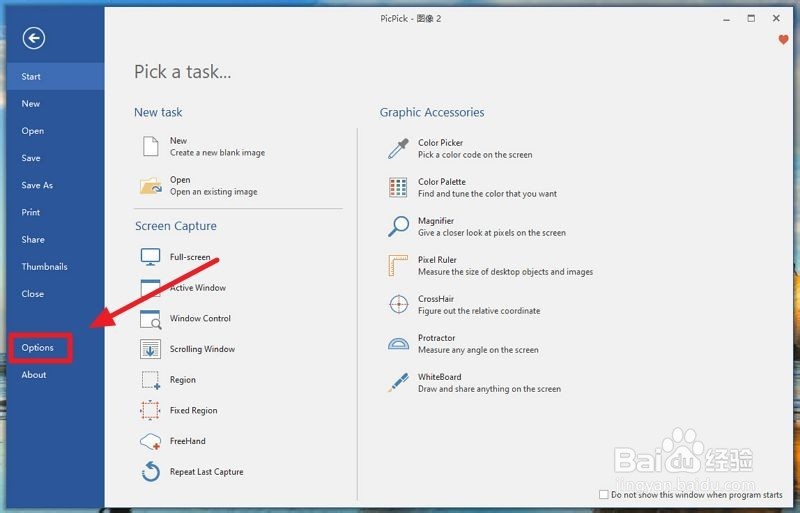Maximize the PicPick window
Image resolution: width=800 pixels, height=513 pixels.
[751, 18]
